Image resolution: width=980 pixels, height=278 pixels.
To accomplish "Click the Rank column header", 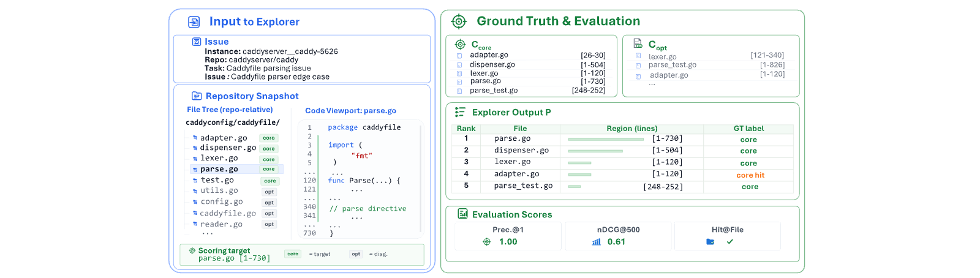I will [466, 129].
